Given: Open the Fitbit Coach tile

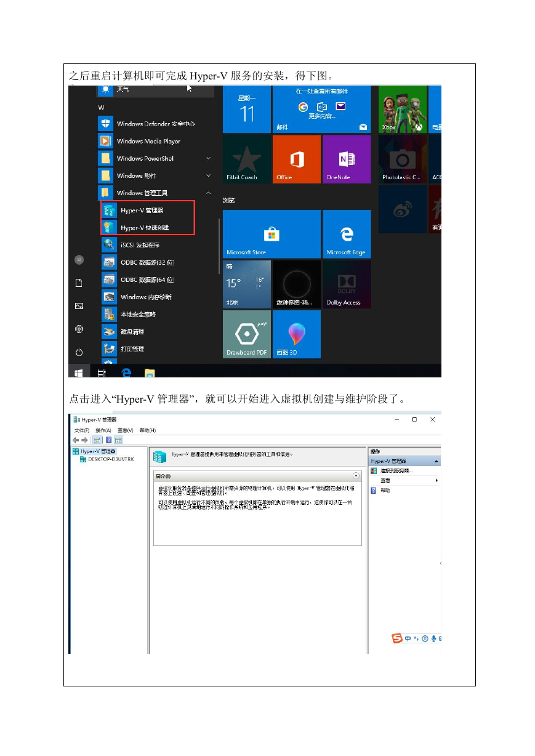Looking at the screenshot, I should pos(247,159).
